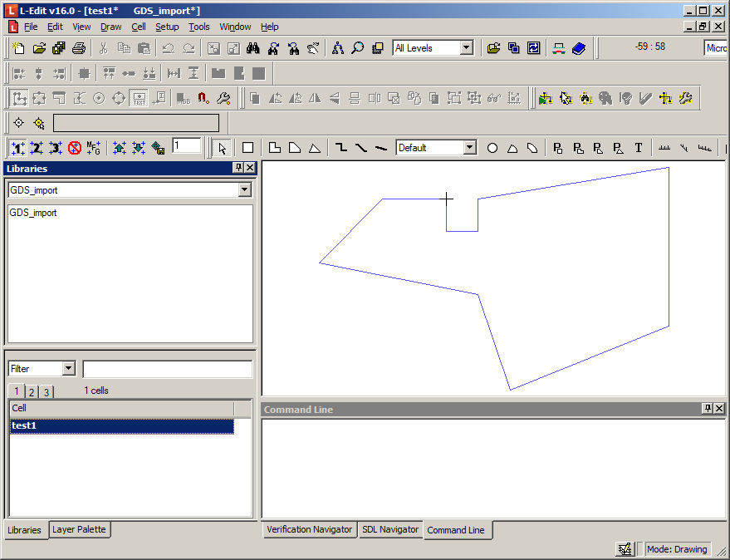Open the magnifier zoom tool
The height and width of the screenshot is (560, 730).
(x=357, y=48)
